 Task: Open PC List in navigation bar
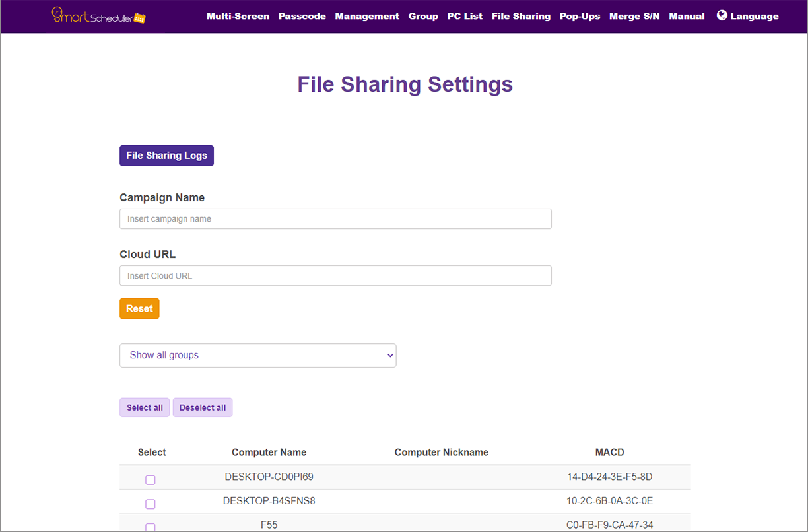click(465, 16)
